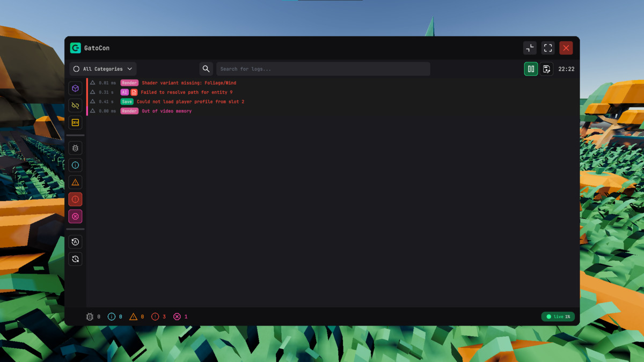Select 'Could not load player profile from slot 2'
The height and width of the screenshot is (362, 644).
[x=191, y=101]
